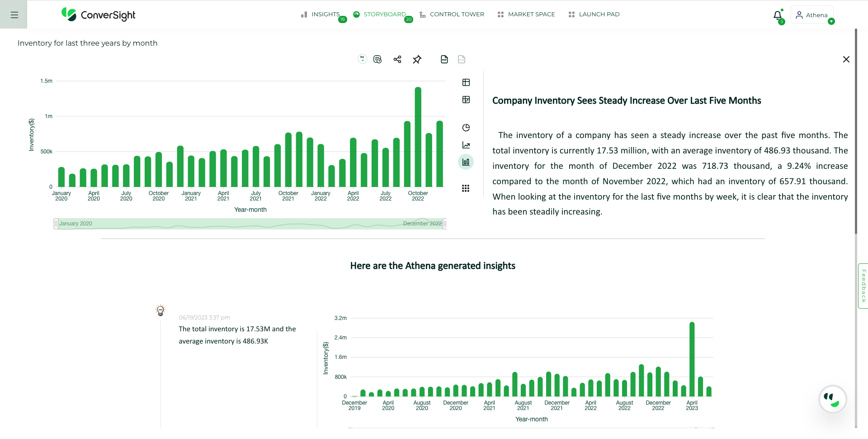Open the scheduled report icon

pos(377,59)
